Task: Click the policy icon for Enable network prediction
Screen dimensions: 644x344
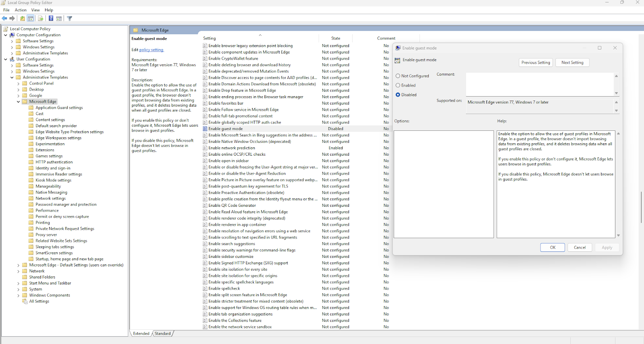Action: (x=205, y=148)
